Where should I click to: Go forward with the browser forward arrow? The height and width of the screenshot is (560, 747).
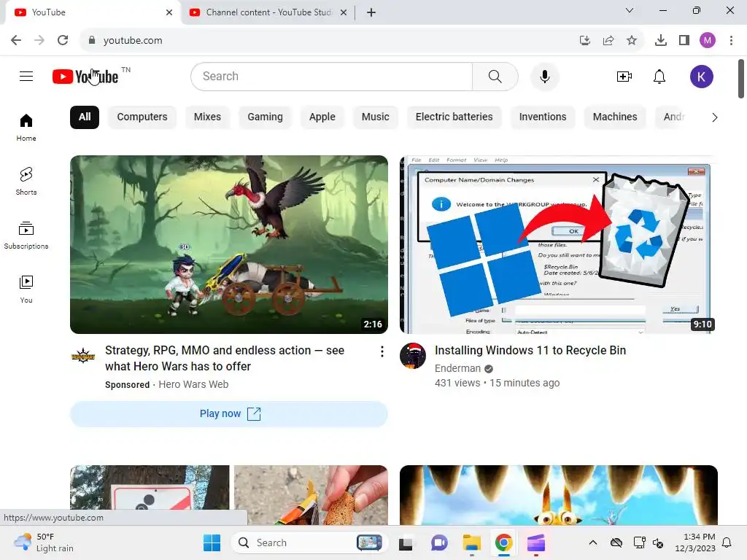(x=39, y=40)
